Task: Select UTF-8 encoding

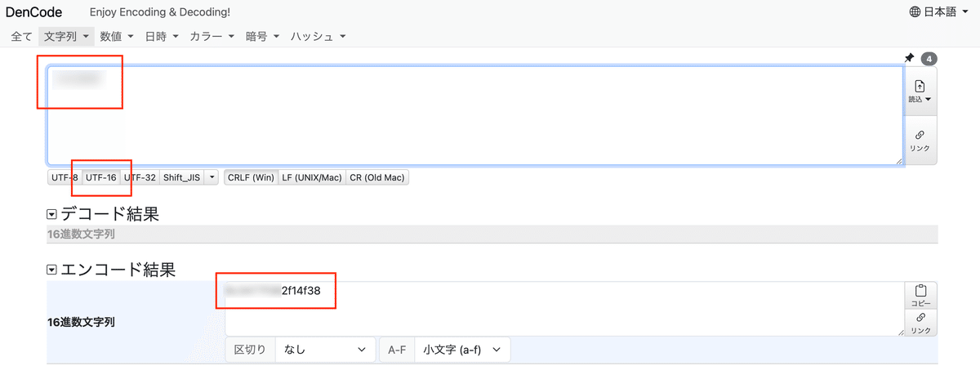Action: tap(65, 177)
